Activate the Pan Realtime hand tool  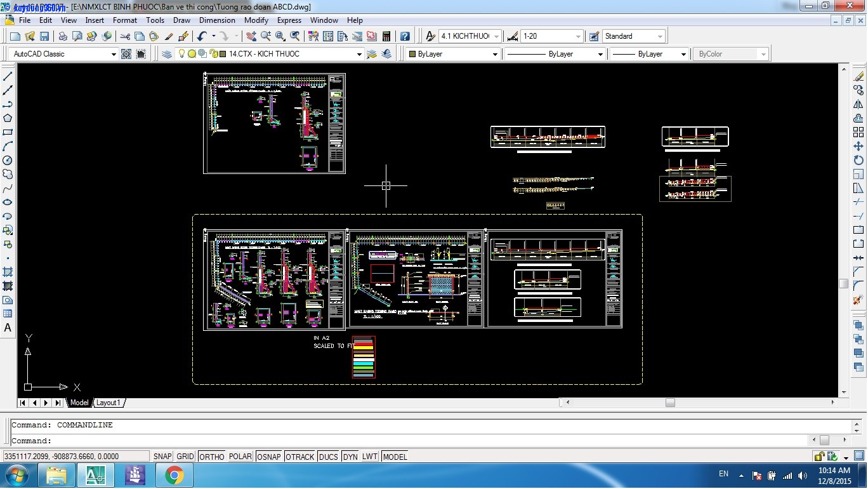pos(251,36)
